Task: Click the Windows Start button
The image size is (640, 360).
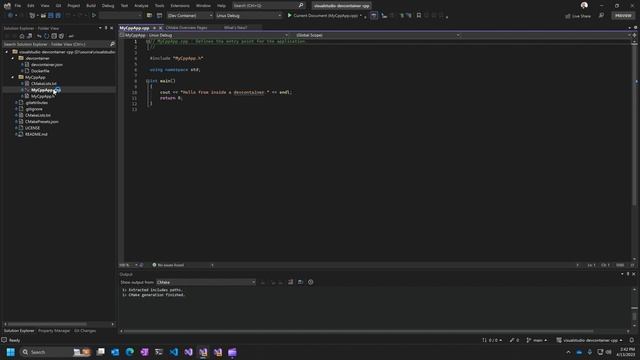Action: coord(11,352)
